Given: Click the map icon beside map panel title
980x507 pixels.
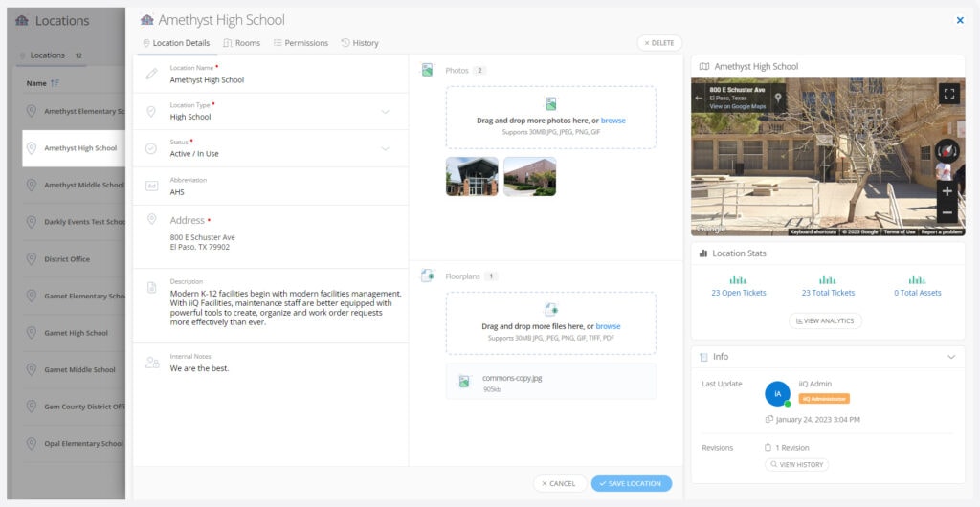Looking at the screenshot, I should coord(704,66).
